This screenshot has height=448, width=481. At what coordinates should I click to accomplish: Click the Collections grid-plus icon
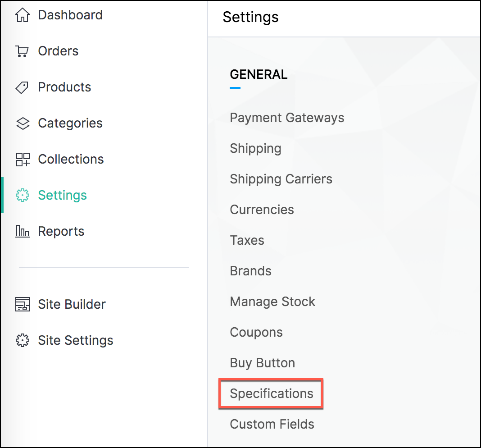click(x=22, y=160)
